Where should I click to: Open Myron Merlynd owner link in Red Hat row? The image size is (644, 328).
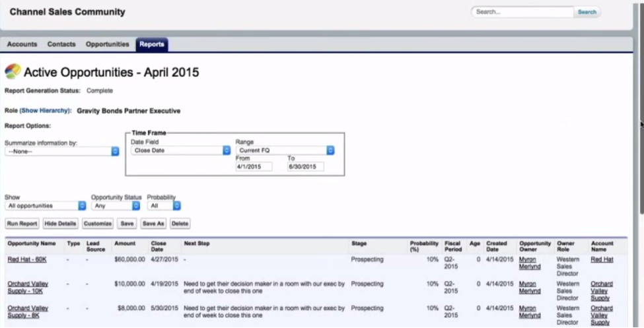(x=530, y=263)
